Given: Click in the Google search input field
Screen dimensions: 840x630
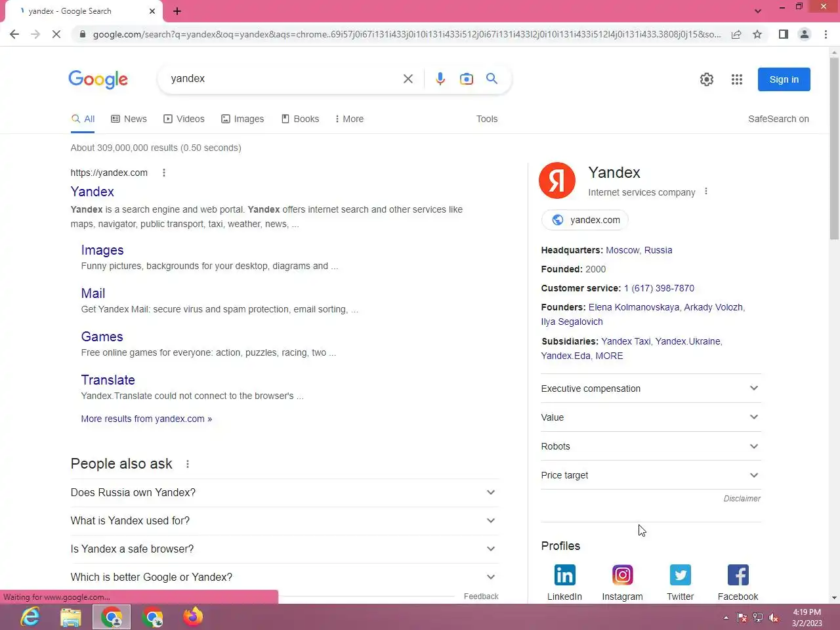Looking at the screenshot, I should (282, 79).
